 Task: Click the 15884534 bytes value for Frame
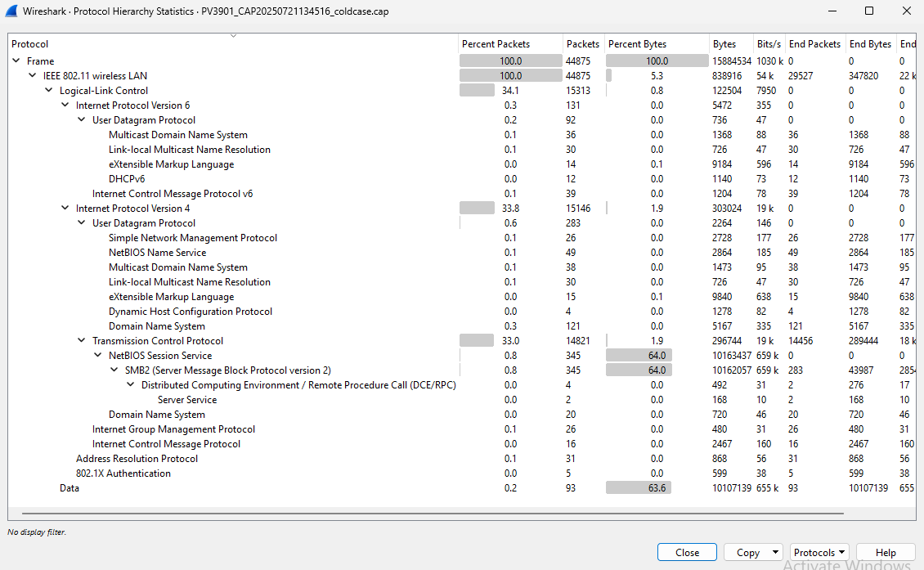[732, 61]
